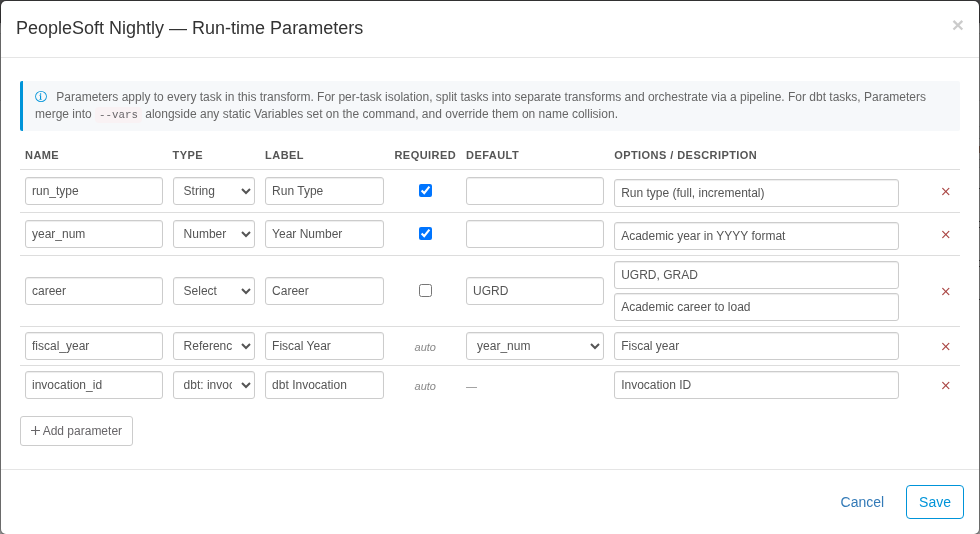Viewport: 980px width, 534px height.
Task: Edit the invocation_id name field
Action: click(x=94, y=385)
